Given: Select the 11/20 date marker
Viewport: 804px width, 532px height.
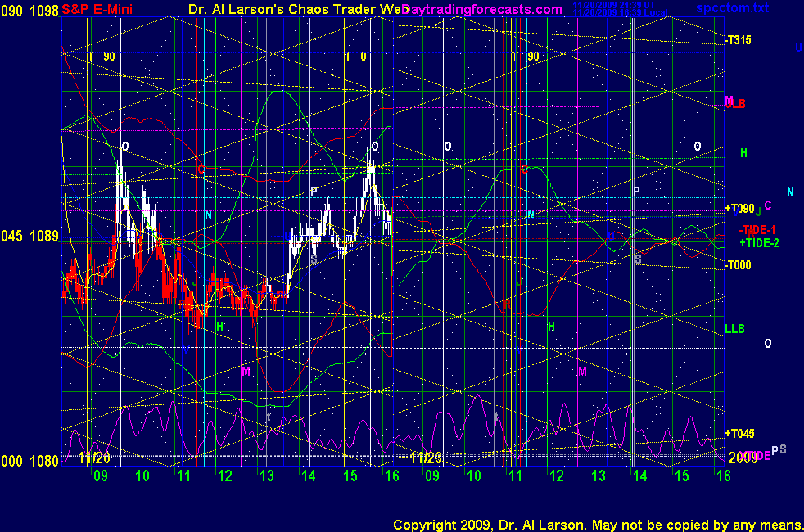Looking at the screenshot, I should [95, 458].
